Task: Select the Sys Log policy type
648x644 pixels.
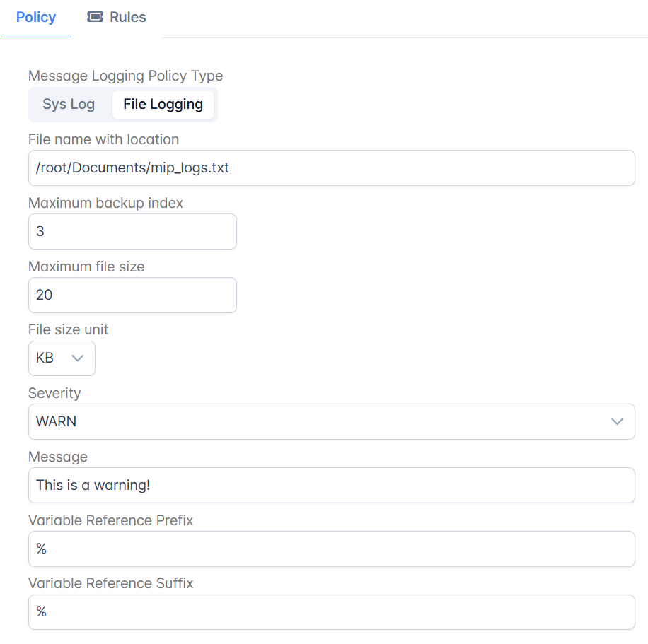Action: tap(69, 105)
